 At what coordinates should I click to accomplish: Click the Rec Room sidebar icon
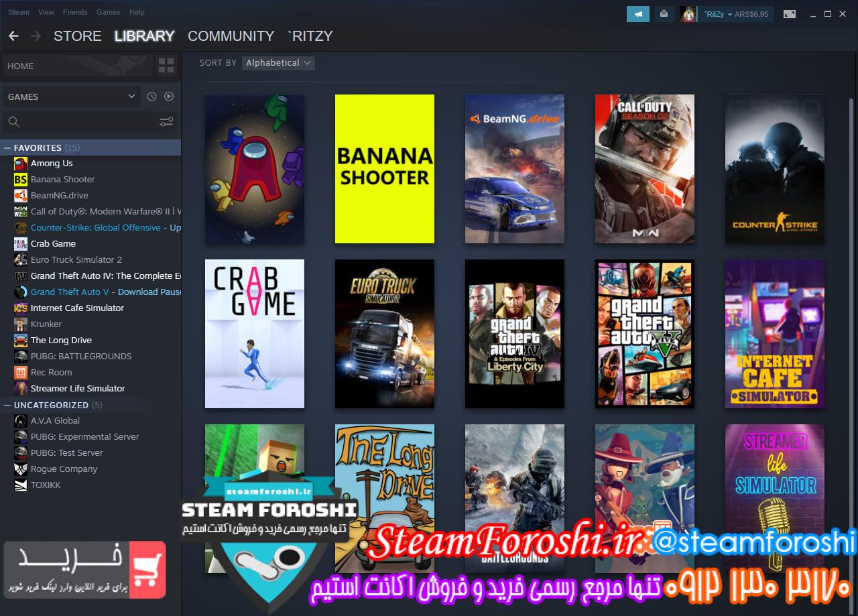click(21, 373)
